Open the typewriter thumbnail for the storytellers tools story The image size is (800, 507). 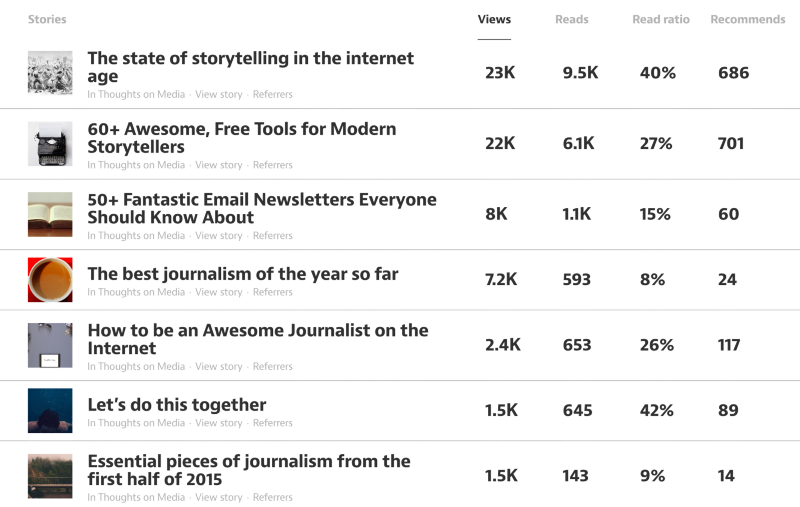pyautogui.click(x=49, y=143)
